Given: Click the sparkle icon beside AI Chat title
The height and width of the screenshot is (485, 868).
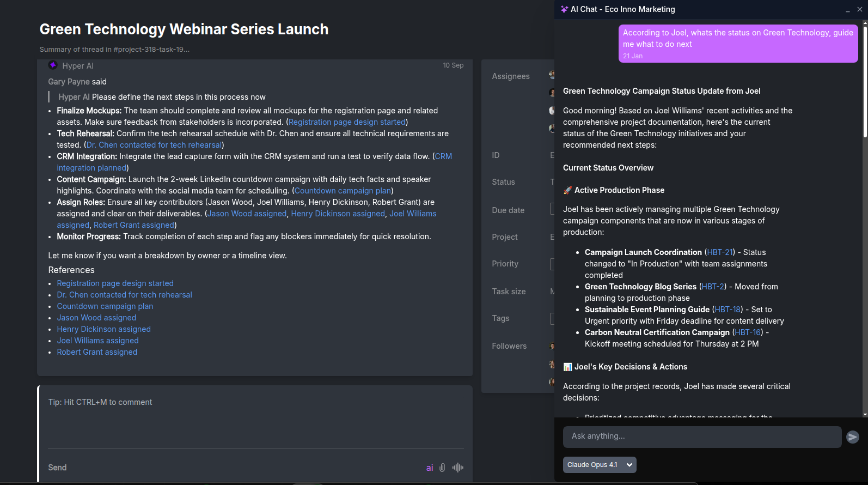Looking at the screenshot, I should coord(564,9).
